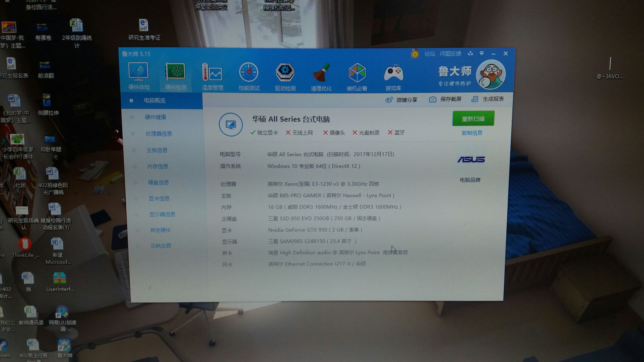
Task: Click the 保存截屏 screenshot camera icon
Action: click(433, 99)
